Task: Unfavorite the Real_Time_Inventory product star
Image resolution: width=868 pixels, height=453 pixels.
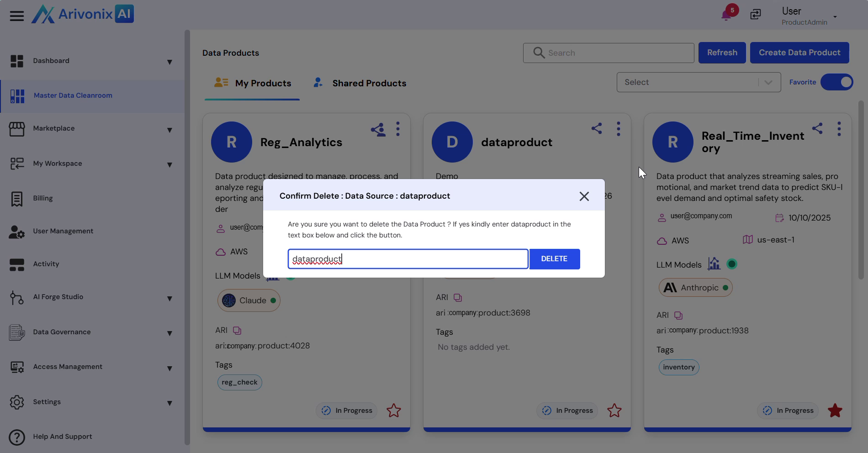Action: [x=835, y=411]
